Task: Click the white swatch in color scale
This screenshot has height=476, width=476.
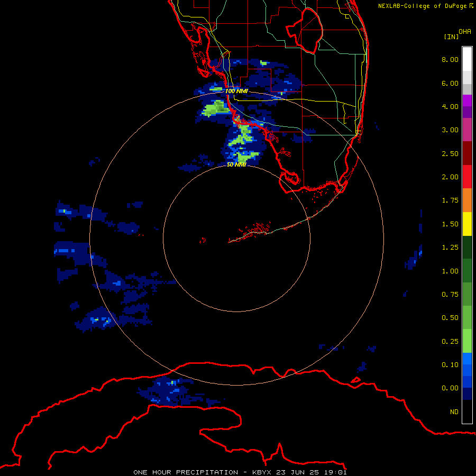Action: pos(467,59)
